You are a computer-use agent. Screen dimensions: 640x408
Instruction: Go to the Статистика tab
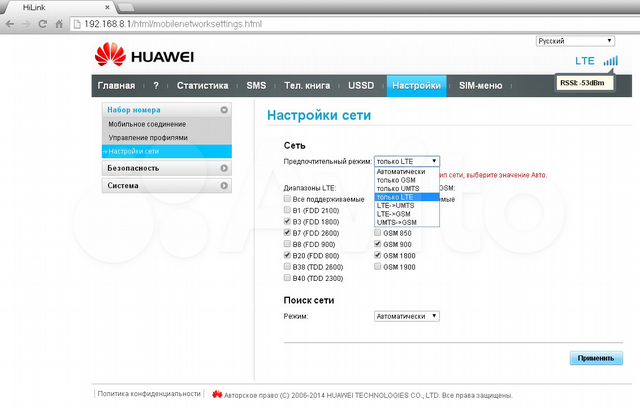click(203, 86)
